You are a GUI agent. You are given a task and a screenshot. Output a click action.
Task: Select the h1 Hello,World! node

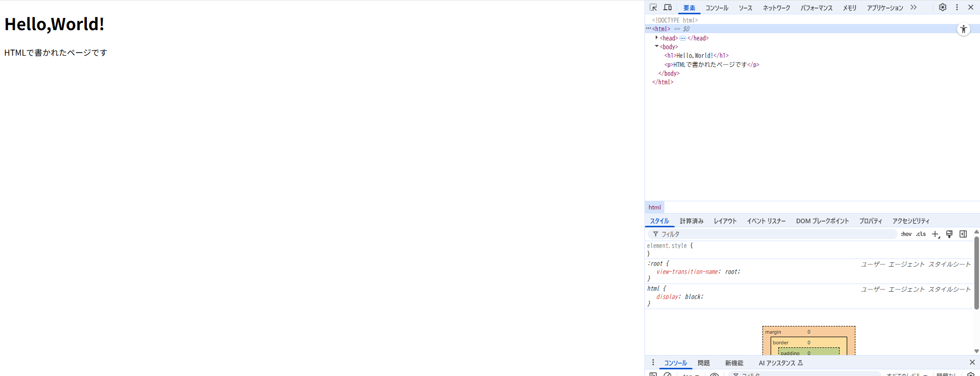[697, 56]
